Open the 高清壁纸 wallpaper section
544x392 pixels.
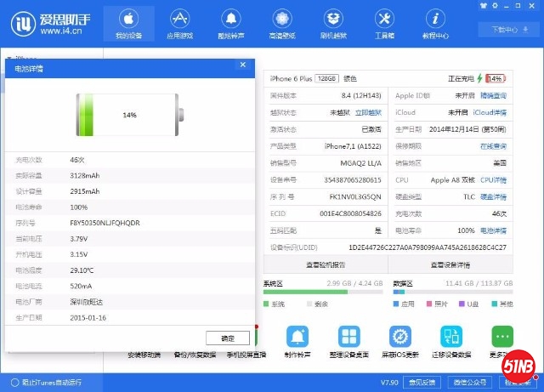[281, 23]
